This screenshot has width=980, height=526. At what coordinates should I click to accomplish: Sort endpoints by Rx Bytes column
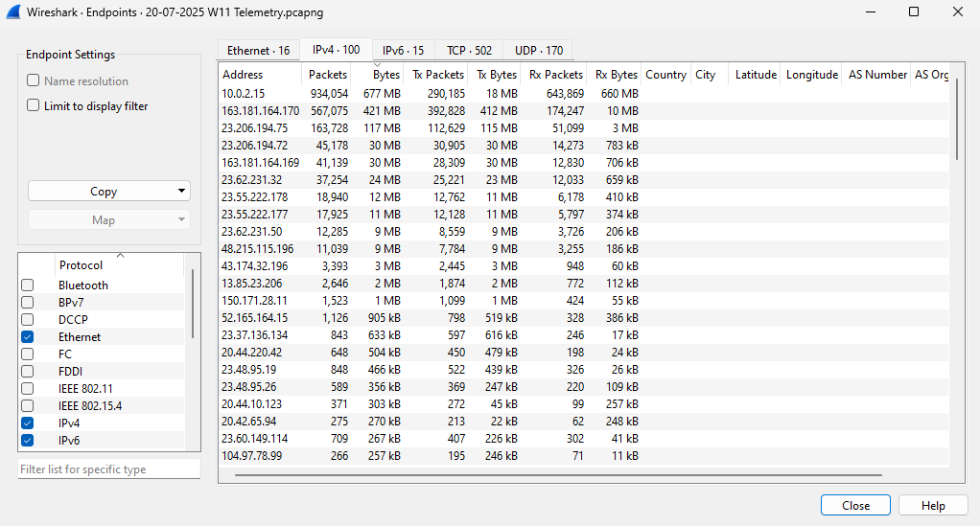614,75
